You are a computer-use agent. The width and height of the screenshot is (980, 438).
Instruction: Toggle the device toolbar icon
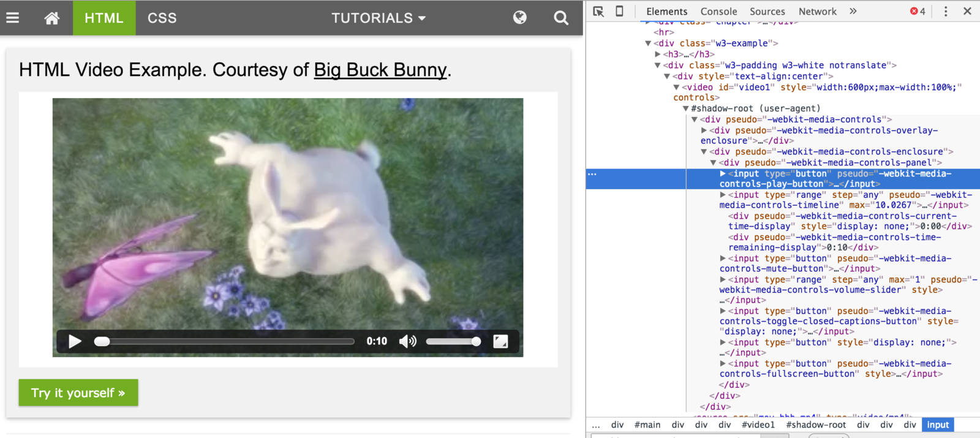pos(619,11)
